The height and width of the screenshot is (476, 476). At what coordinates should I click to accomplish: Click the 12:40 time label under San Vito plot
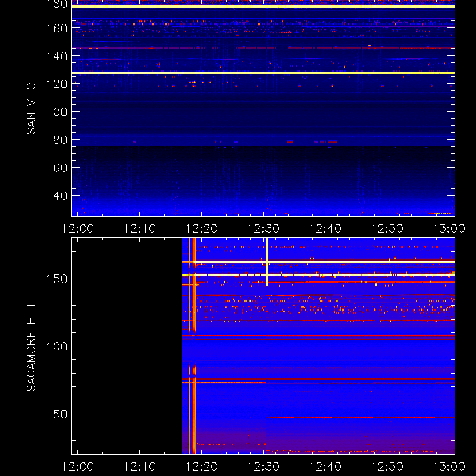click(325, 228)
